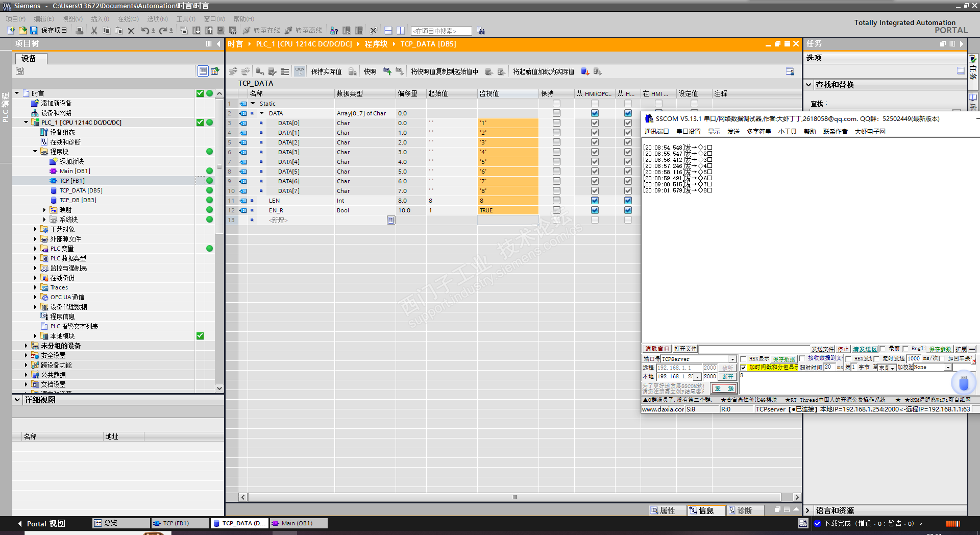Collapse the DATA array row
This screenshot has height=535, width=980.
[262, 113]
